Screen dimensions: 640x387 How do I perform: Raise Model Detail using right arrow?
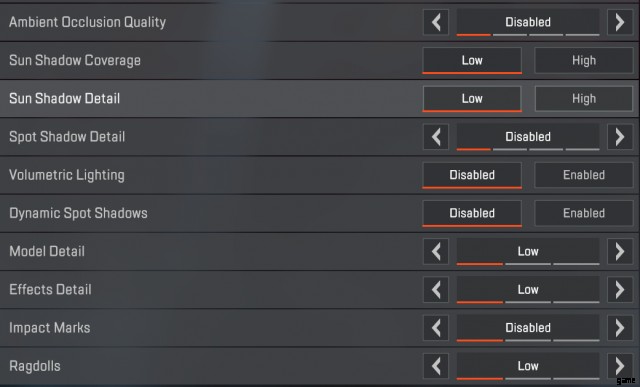pyautogui.click(x=620, y=251)
